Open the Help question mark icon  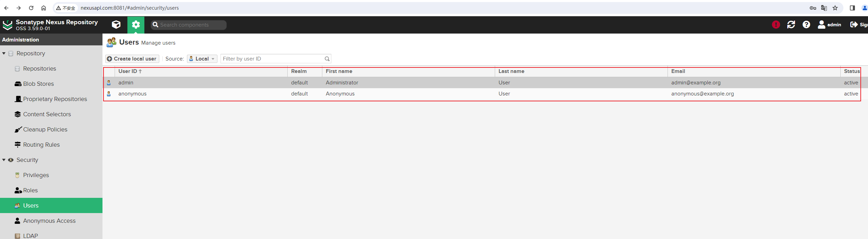pos(806,25)
